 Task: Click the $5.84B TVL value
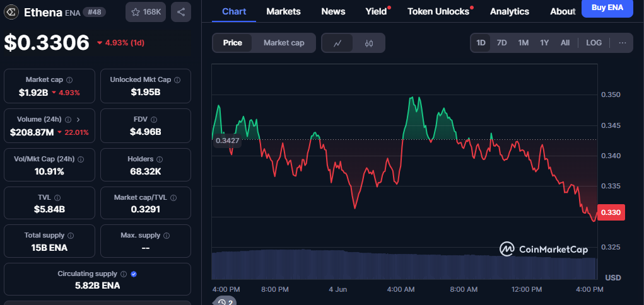pos(49,209)
